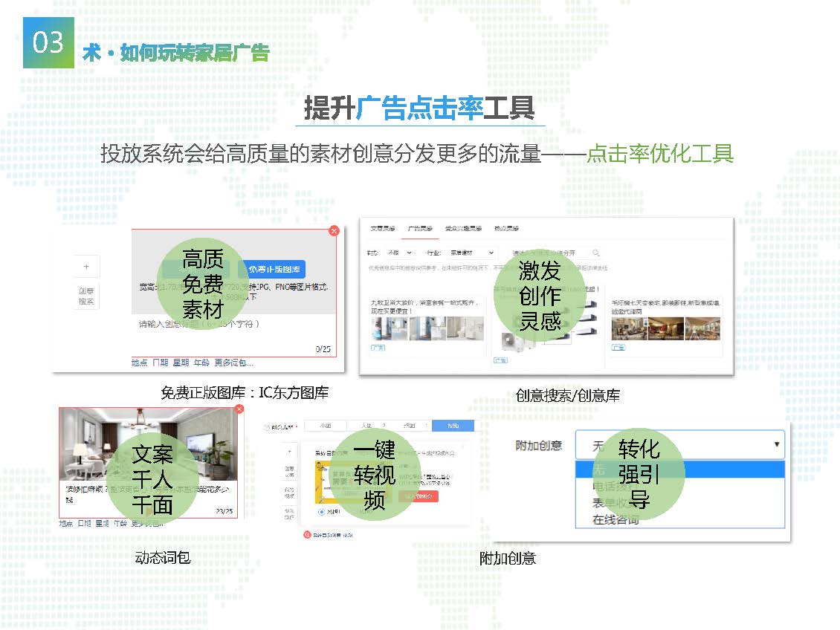
Task: Insert the 星期 word pack above 免费正版图库 caption
Action: click(181, 363)
